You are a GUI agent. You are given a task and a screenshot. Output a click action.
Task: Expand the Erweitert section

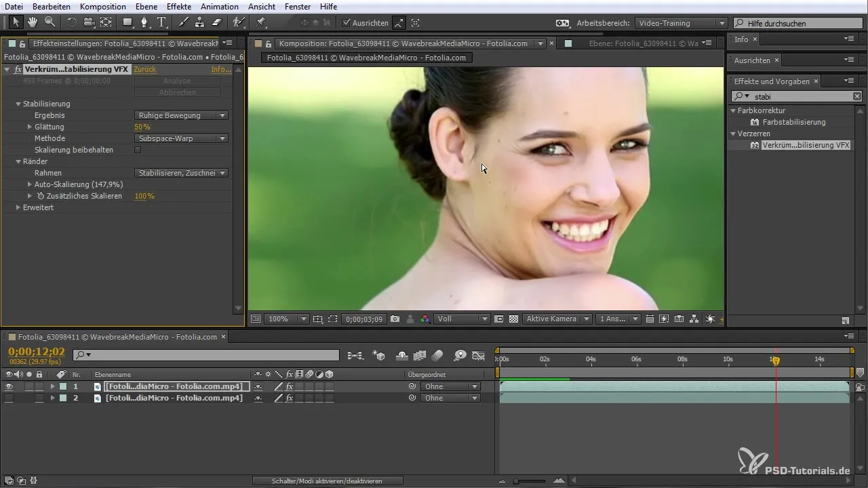coord(18,207)
